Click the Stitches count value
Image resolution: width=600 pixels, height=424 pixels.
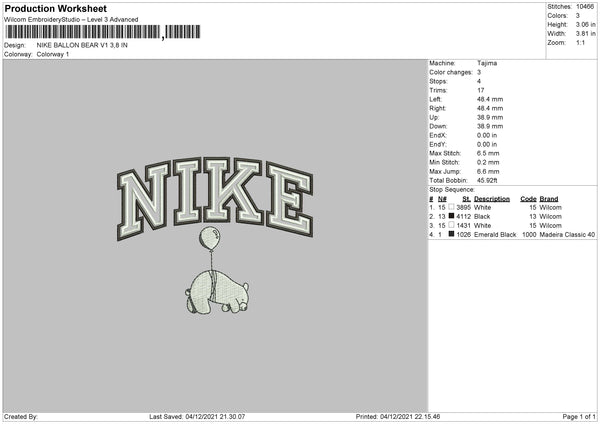click(x=585, y=7)
